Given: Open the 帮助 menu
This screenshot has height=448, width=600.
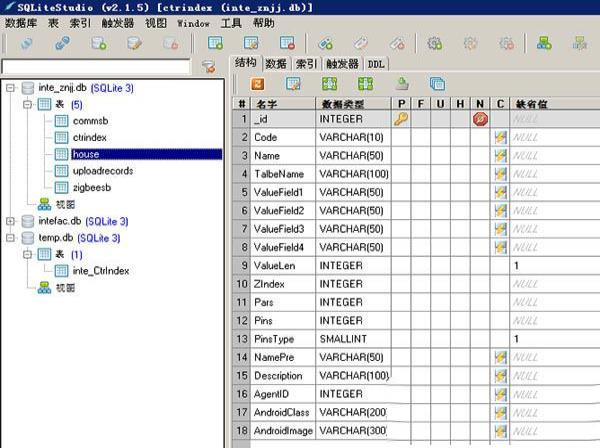Looking at the screenshot, I should (x=264, y=23).
